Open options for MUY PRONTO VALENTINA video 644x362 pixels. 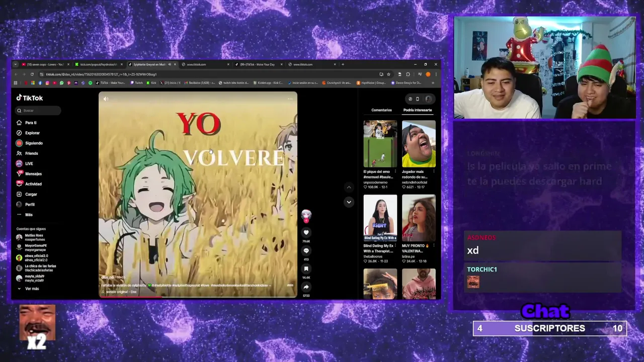coord(434,246)
